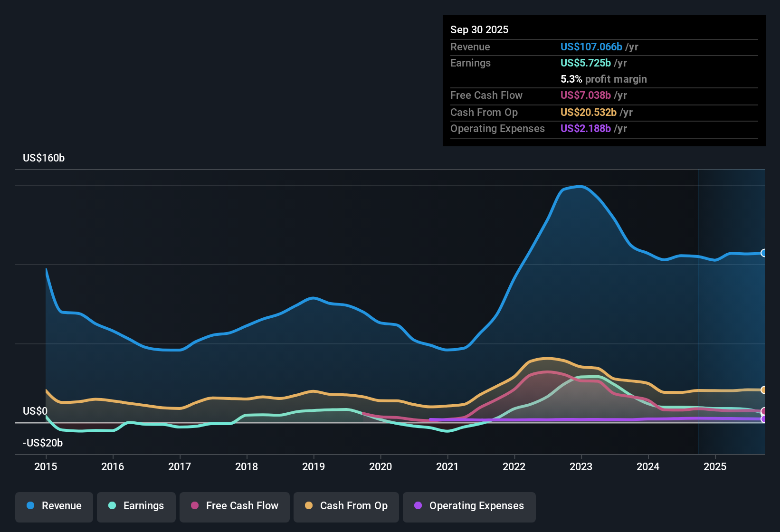This screenshot has width=780, height=532.
Task: Open the US$107.066b revenue value in the tooltip
Action: tap(590, 47)
